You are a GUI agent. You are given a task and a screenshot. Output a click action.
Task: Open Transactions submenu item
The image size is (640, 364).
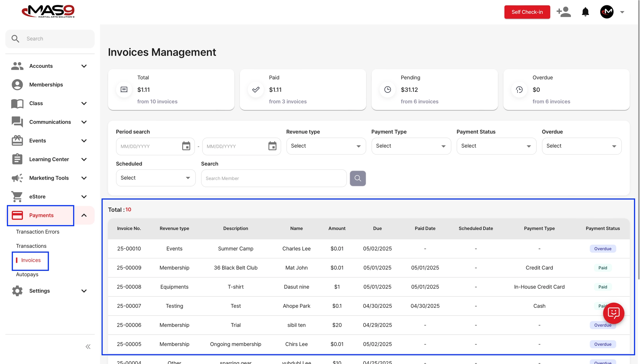(31, 246)
